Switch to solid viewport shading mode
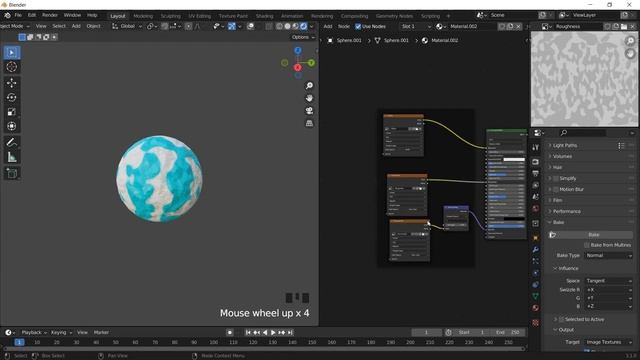Viewport: 640px width, 360px height. [x=287, y=26]
